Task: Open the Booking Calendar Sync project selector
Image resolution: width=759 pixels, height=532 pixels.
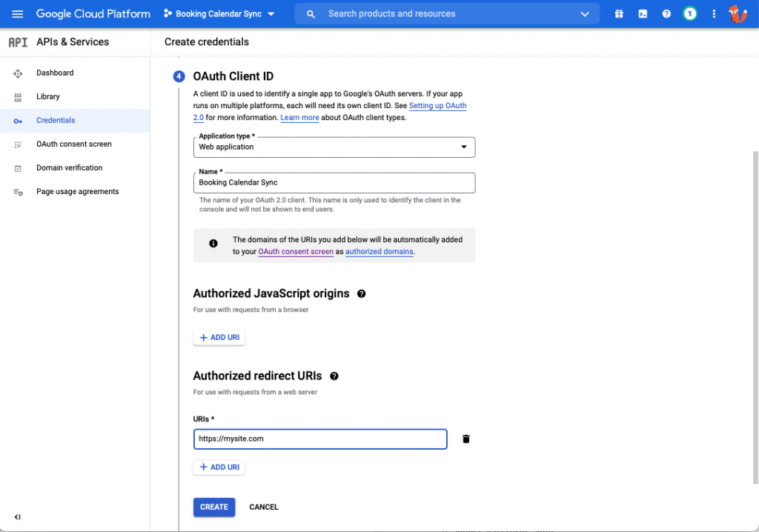Action: point(219,13)
